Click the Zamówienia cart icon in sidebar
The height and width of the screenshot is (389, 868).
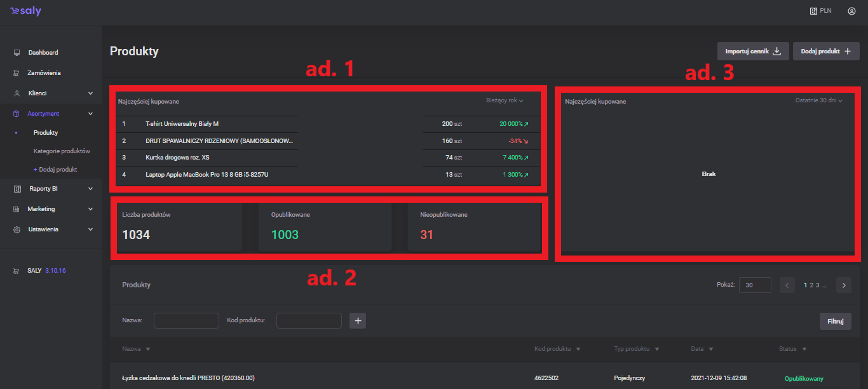(x=17, y=73)
